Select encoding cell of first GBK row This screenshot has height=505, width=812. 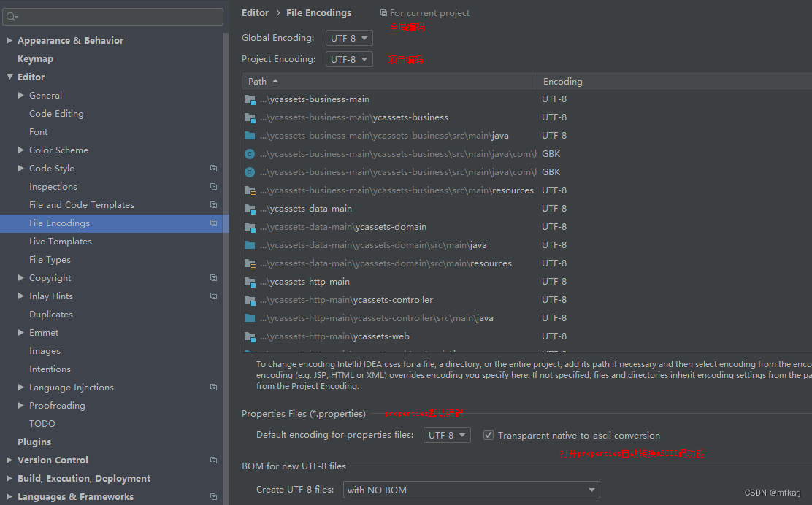[551, 154]
